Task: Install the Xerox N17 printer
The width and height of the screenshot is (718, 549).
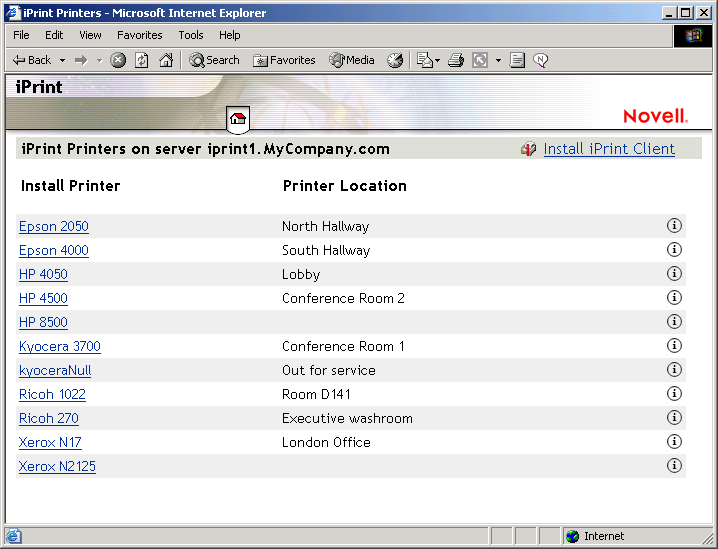Action: point(50,442)
